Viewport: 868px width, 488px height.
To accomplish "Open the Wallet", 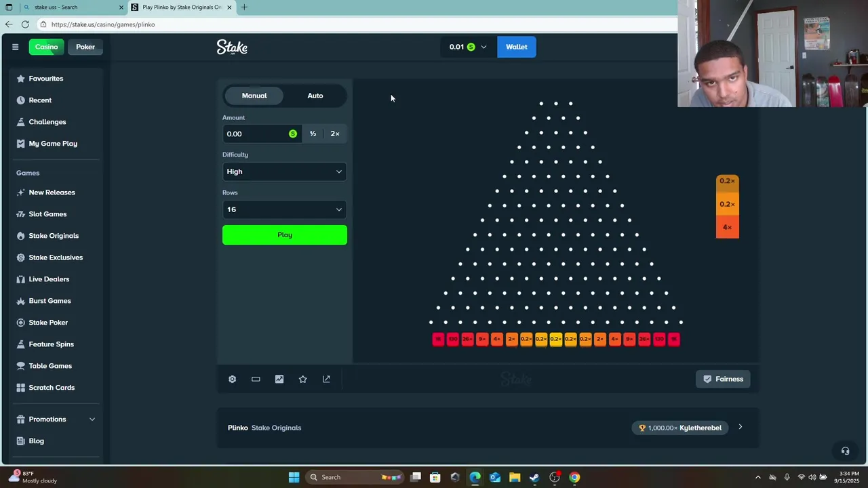I will [x=516, y=47].
